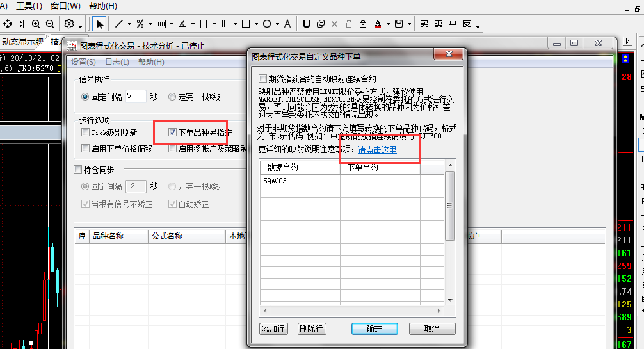The image size is (644, 349).
Task: Open the 工具(T) menu
Action: (x=29, y=6)
